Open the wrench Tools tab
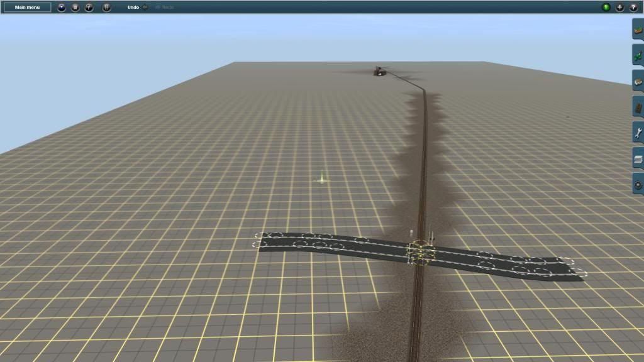Viewport: 644px width, 362px height. 638,133
